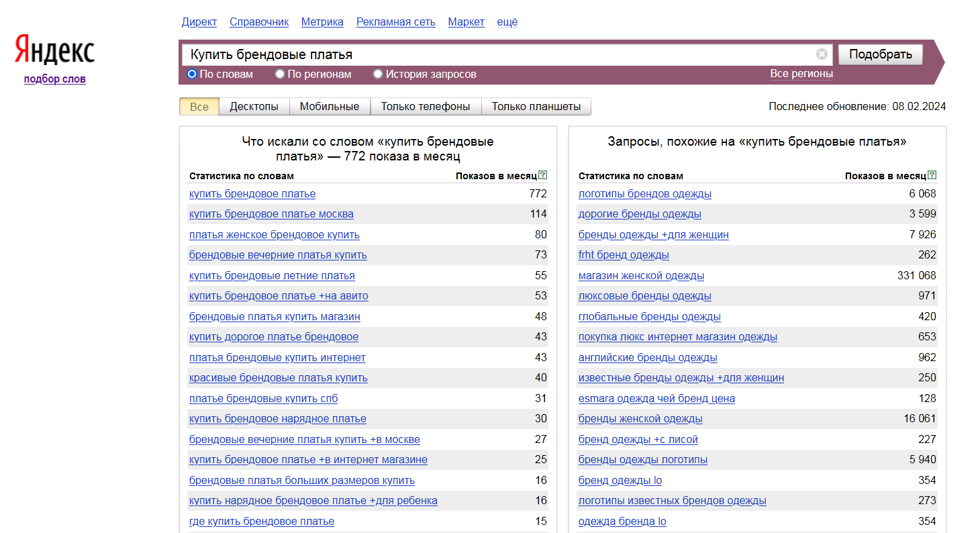
Task: Open 'логотипы известных брендов одежды' query
Action: pos(673,501)
